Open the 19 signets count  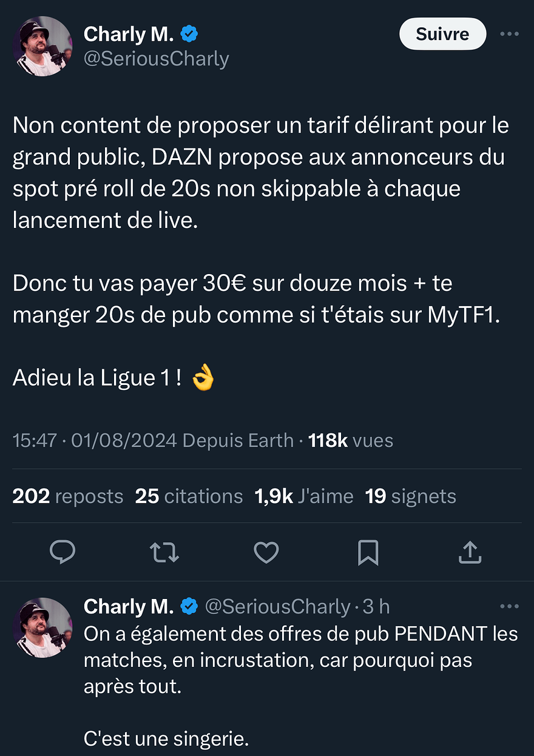tap(411, 496)
